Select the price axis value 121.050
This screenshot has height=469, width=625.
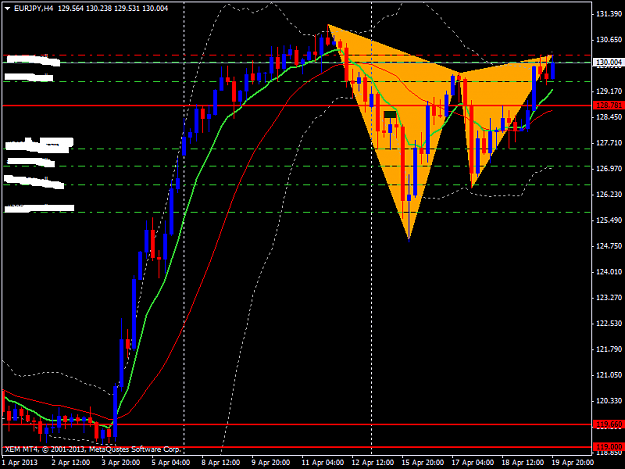[x=609, y=375]
